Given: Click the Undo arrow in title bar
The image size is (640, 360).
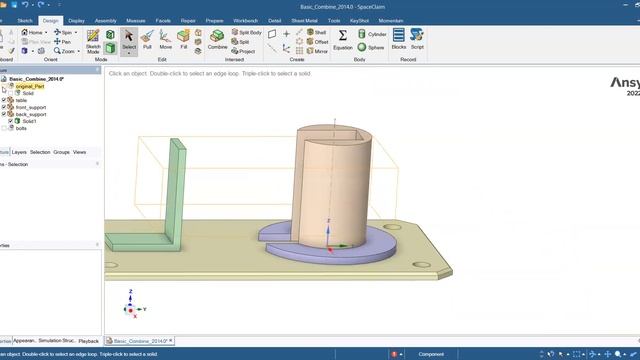Looking at the screenshot, I should [25, 5].
